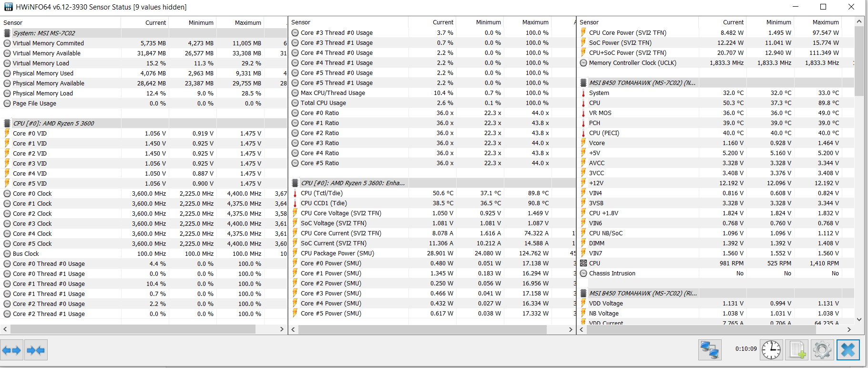Click the gauge icon beside Chassis Intrusion
868x368 pixels.
pyautogui.click(x=583, y=273)
